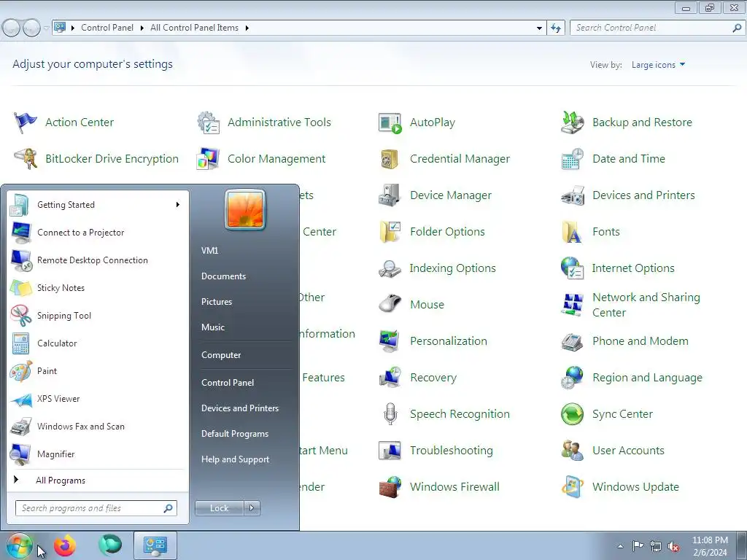Click Region and Language globe icon
The height and width of the screenshot is (560, 747).
572,378
